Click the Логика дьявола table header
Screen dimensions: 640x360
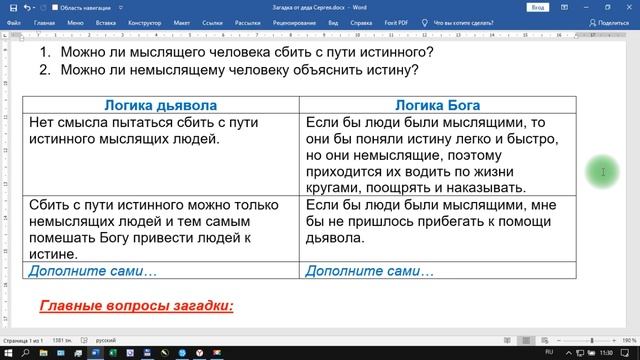tap(161, 105)
